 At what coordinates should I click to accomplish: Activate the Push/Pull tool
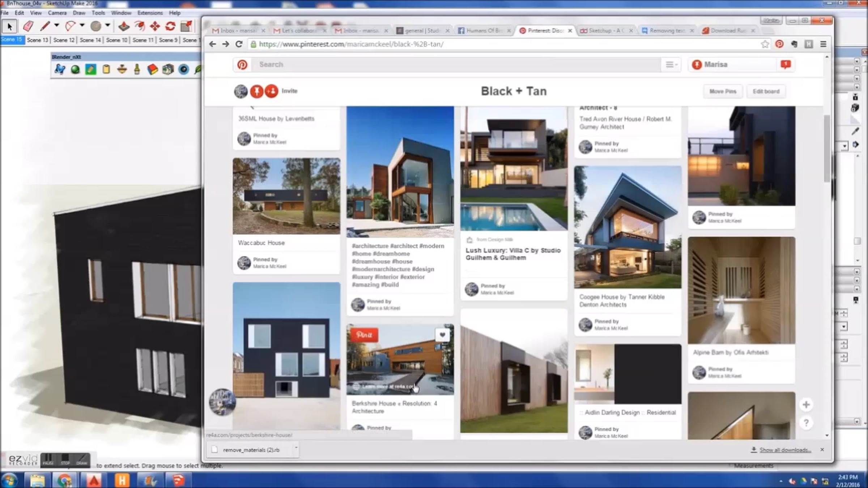coord(124,26)
